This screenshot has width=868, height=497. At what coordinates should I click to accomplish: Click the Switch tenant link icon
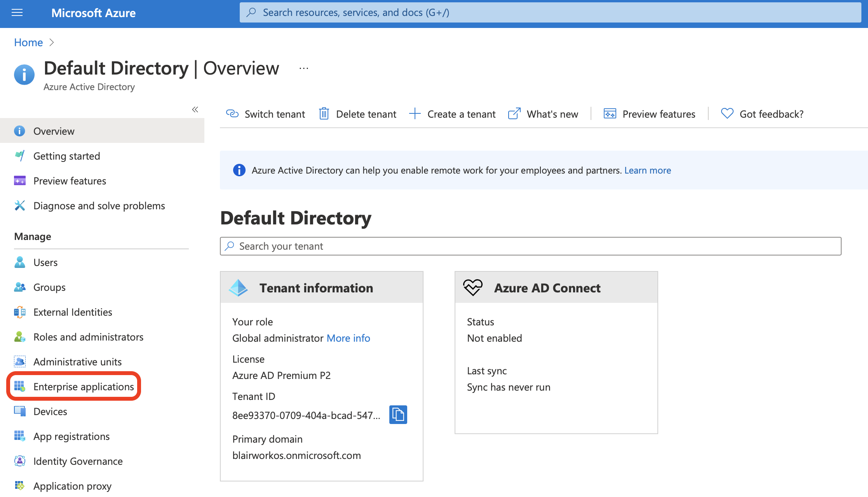[x=232, y=114]
